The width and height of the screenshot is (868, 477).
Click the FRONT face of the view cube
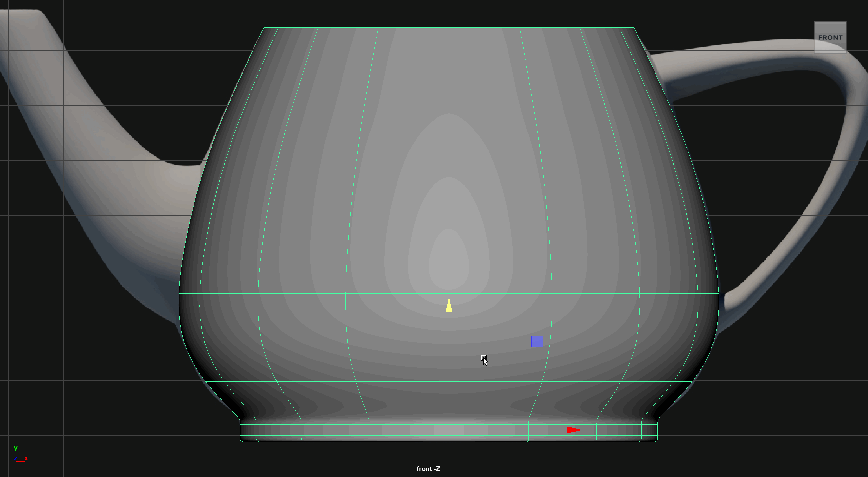click(x=830, y=37)
